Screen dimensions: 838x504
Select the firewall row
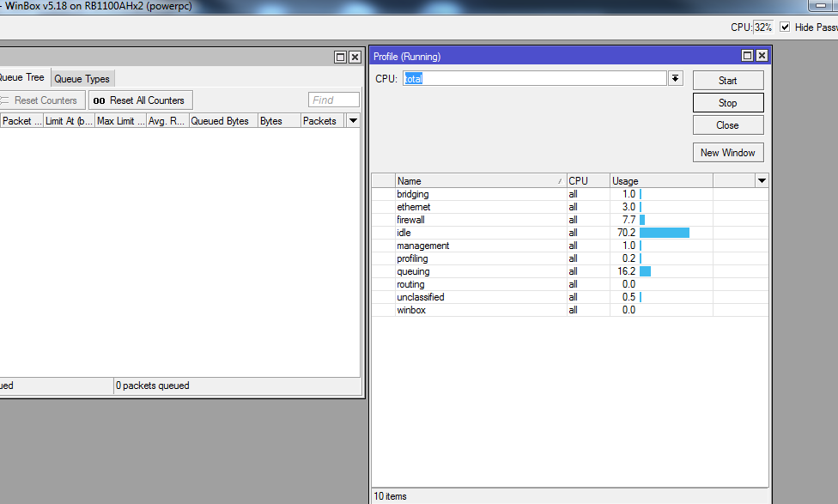[570, 220]
